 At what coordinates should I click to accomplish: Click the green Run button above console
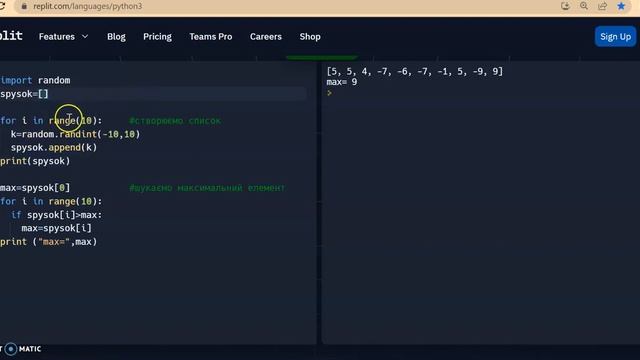(x=322, y=58)
